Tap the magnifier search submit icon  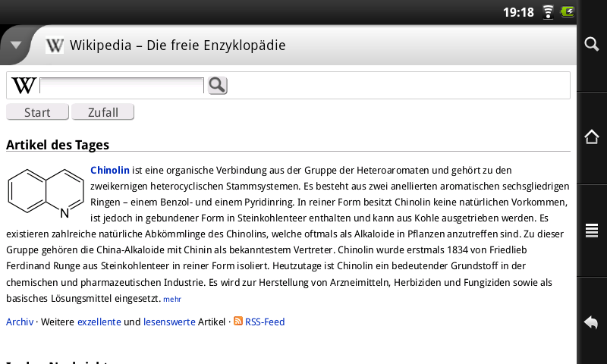click(x=218, y=86)
